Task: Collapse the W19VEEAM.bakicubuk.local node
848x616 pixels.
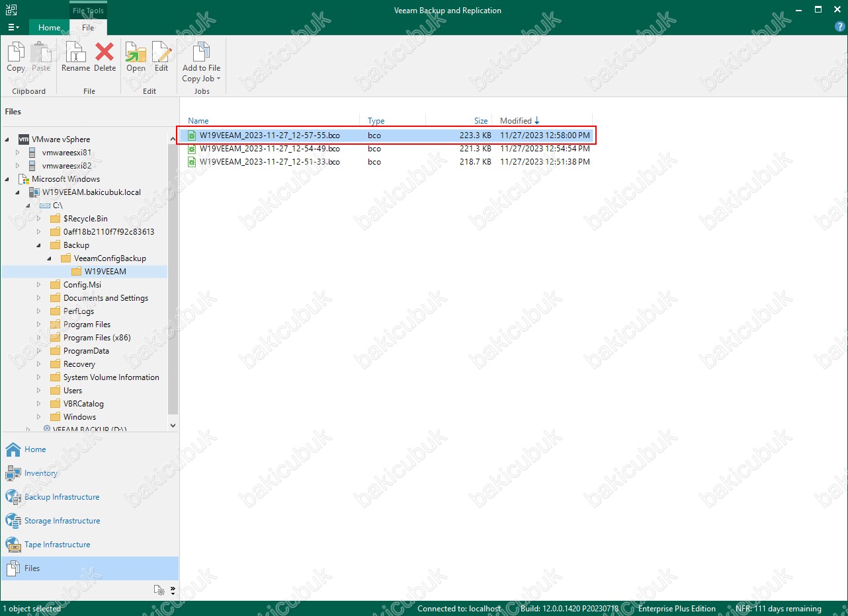Action: point(18,192)
